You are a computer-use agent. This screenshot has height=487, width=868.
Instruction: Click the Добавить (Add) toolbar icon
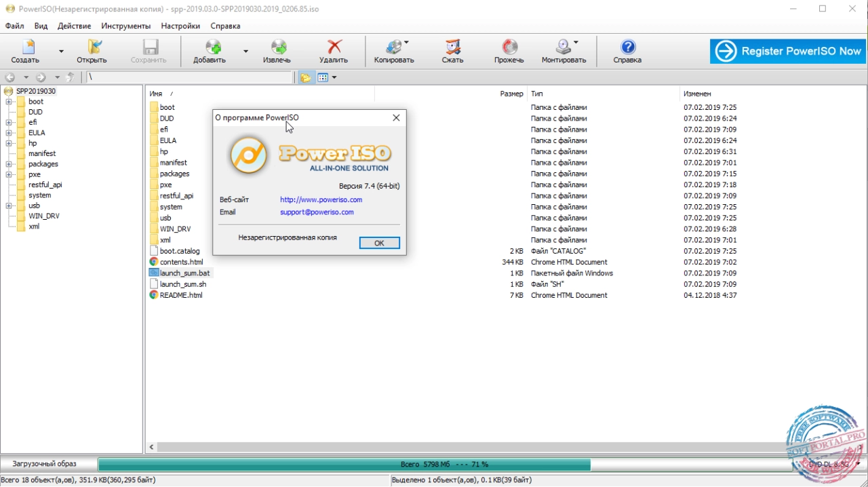tap(210, 52)
